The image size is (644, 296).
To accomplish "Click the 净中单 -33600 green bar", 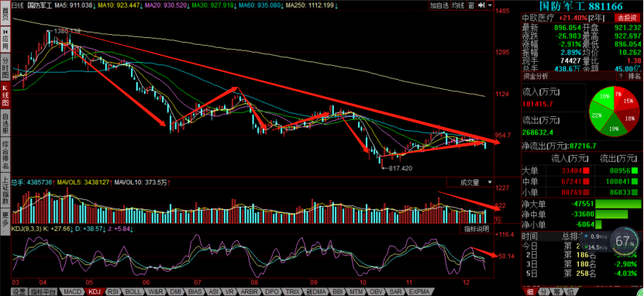I will click(x=611, y=214).
